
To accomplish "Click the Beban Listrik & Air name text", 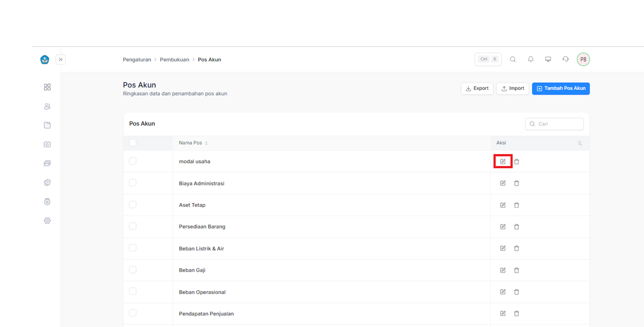I will [201, 249].
